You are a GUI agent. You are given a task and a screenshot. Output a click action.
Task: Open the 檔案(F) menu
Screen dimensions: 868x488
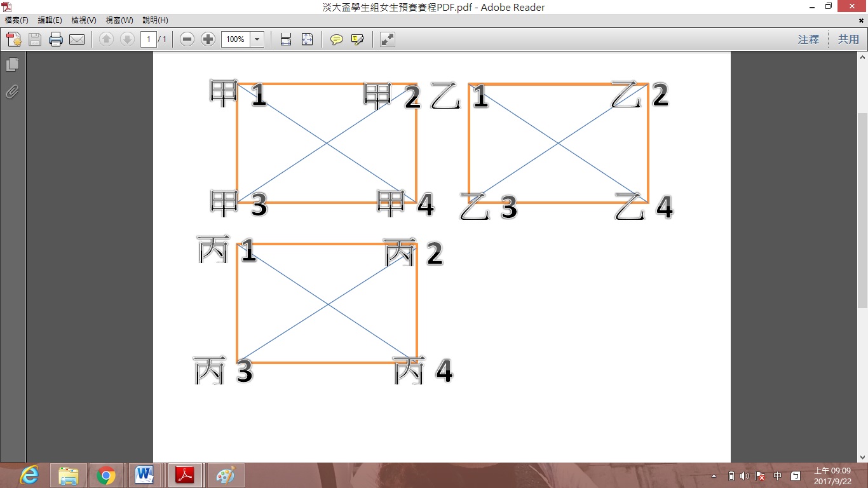pos(17,20)
